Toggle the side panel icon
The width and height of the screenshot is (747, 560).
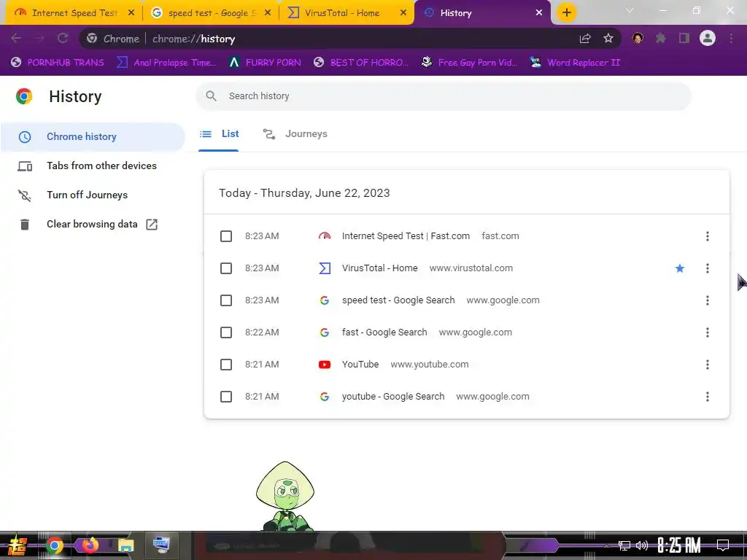coord(684,38)
